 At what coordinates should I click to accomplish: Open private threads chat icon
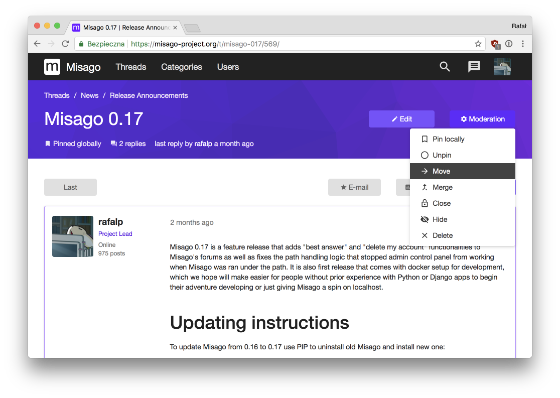474,66
